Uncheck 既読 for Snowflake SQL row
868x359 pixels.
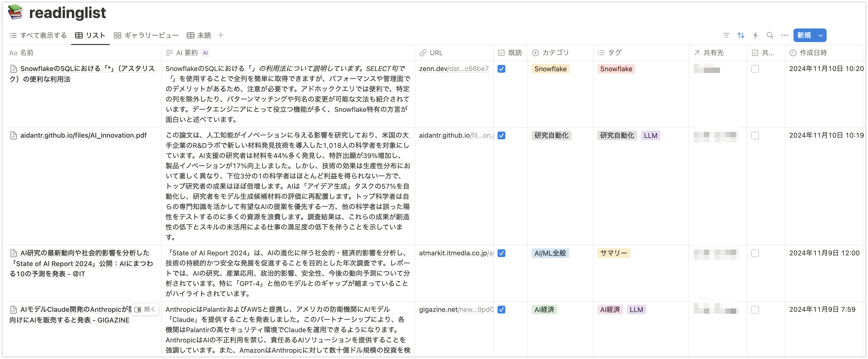[501, 69]
